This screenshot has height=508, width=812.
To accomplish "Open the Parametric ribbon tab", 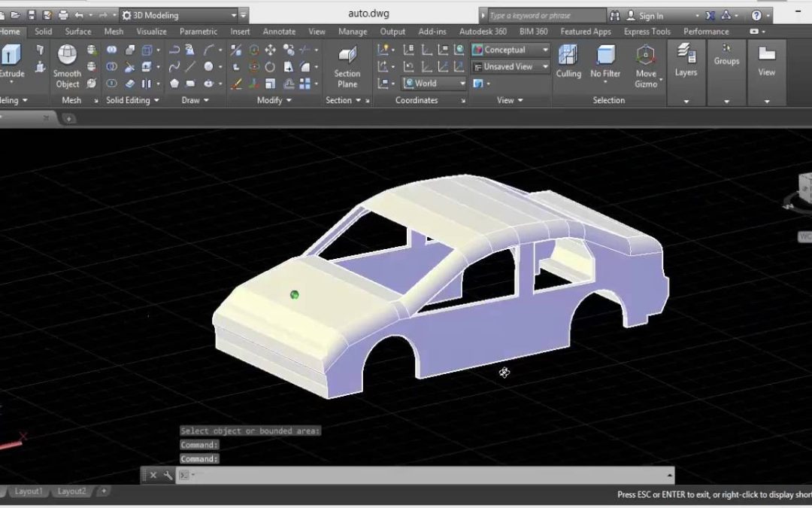I will coord(198,31).
